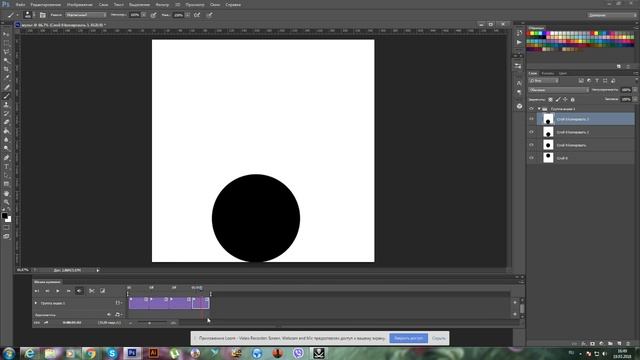Open the Редактирование menu
This screenshot has height=360, width=640.
[x=46, y=4]
